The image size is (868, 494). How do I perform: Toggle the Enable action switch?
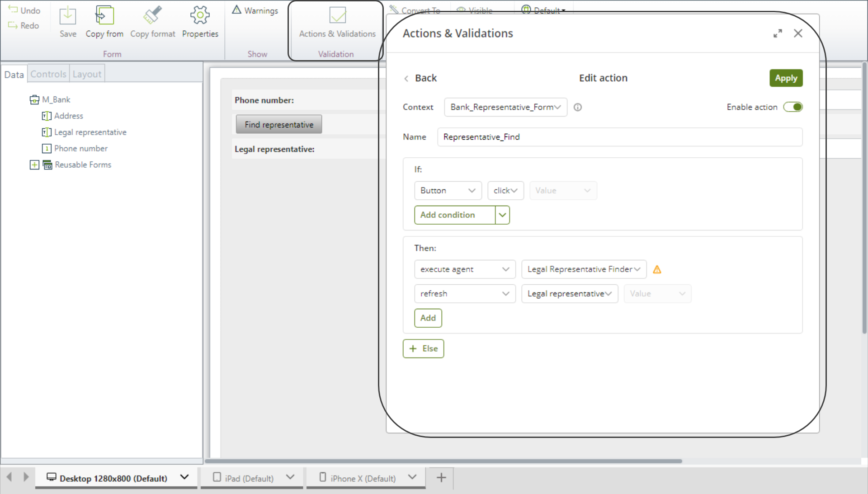click(793, 107)
